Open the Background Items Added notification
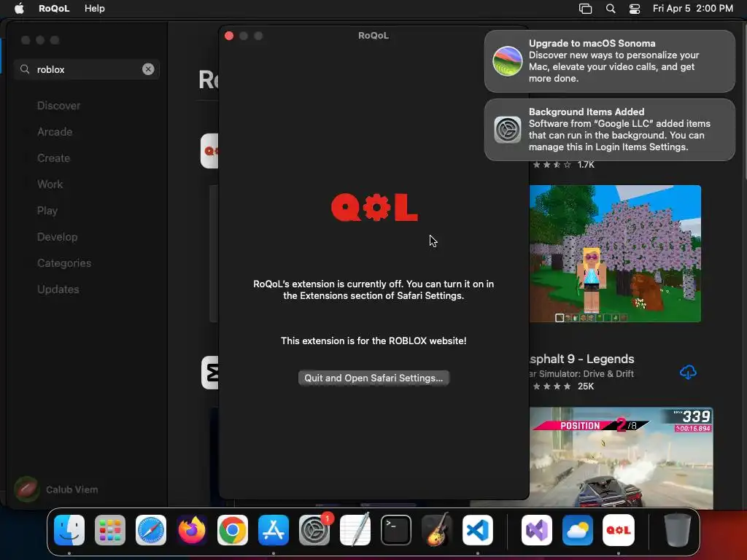 pyautogui.click(x=609, y=130)
